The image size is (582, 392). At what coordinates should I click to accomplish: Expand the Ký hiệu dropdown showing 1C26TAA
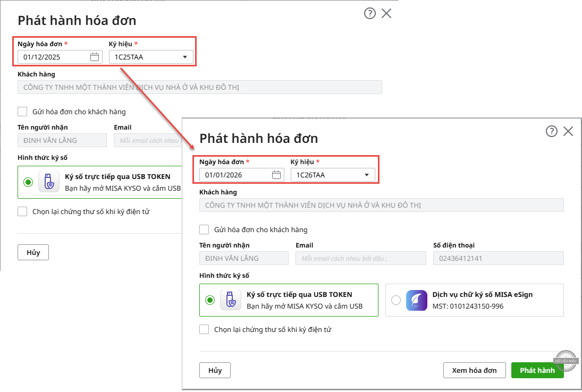click(x=366, y=175)
